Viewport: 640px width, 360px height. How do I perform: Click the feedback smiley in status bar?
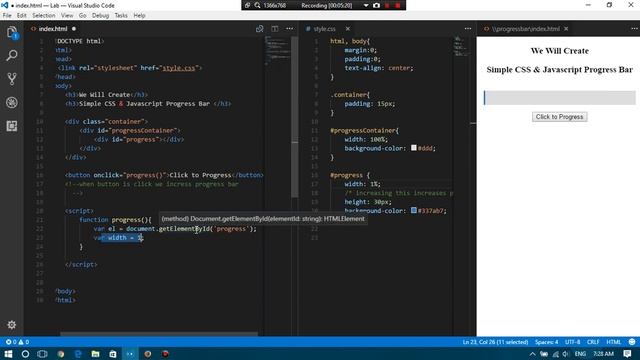[x=632, y=342]
